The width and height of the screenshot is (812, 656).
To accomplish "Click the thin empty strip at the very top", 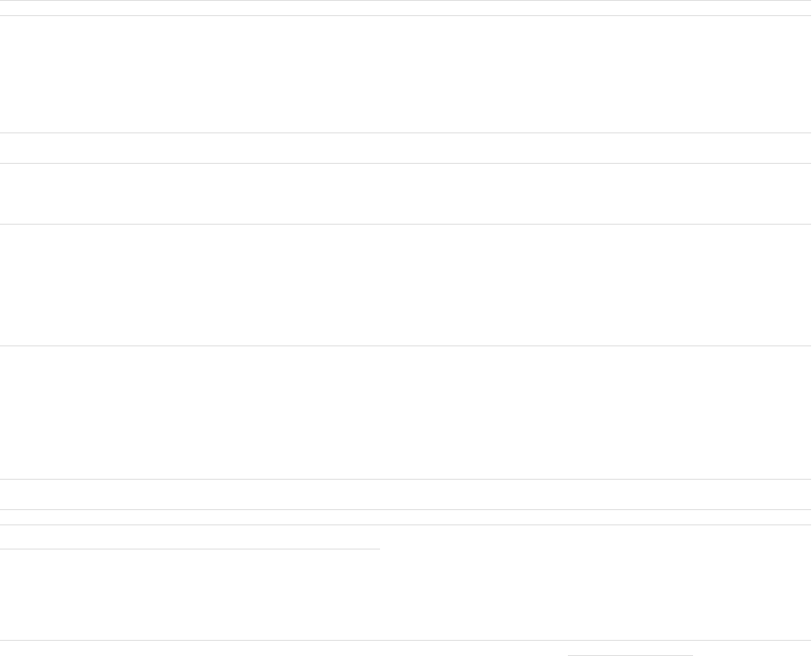I will (405, 8).
